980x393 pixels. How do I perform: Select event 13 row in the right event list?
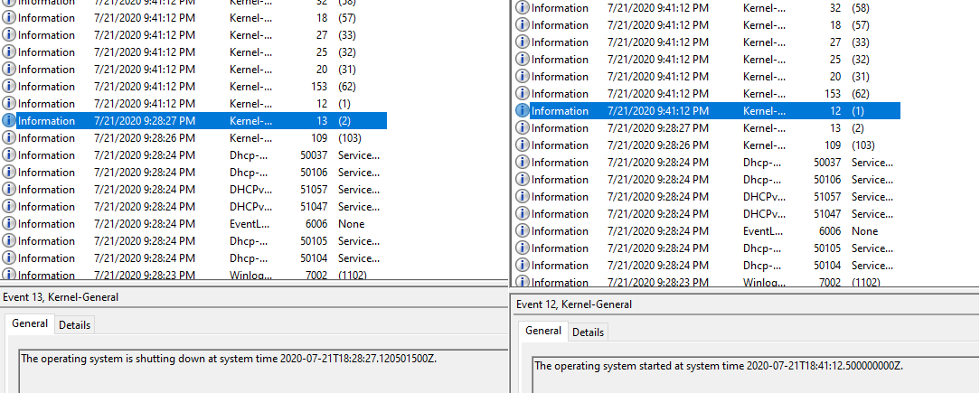coord(705,128)
